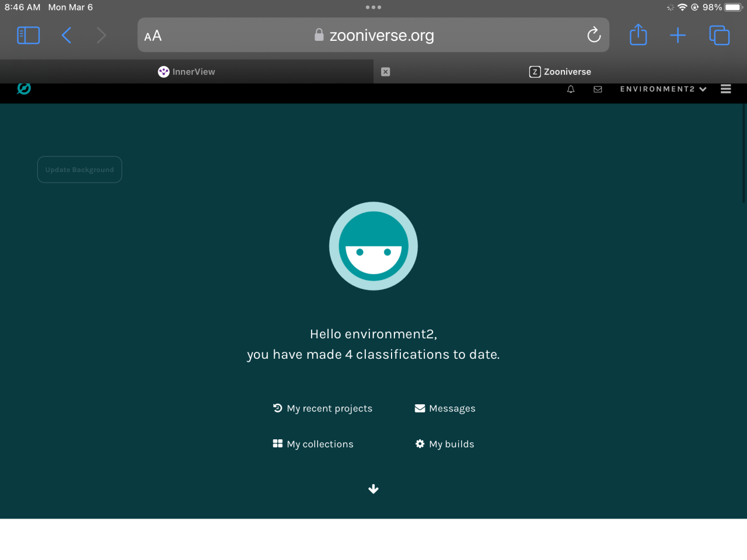The width and height of the screenshot is (747, 560).
Task: Reload the zooniverse.org page
Action: [x=594, y=36]
